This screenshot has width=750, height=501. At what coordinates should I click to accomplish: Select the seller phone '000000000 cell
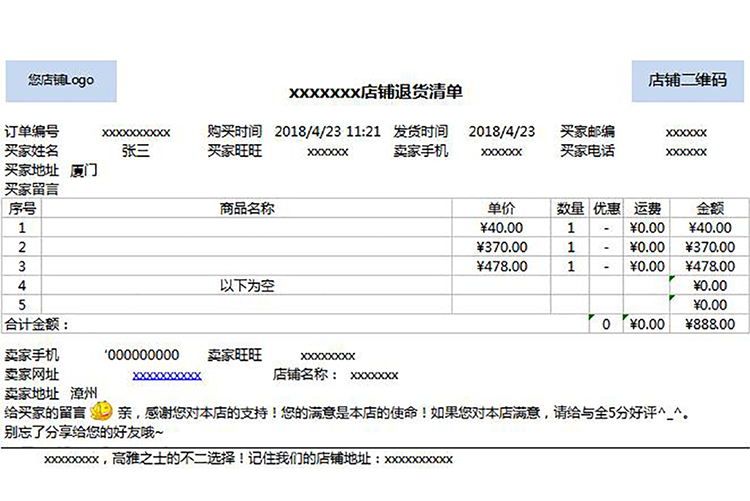pos(141,355)
